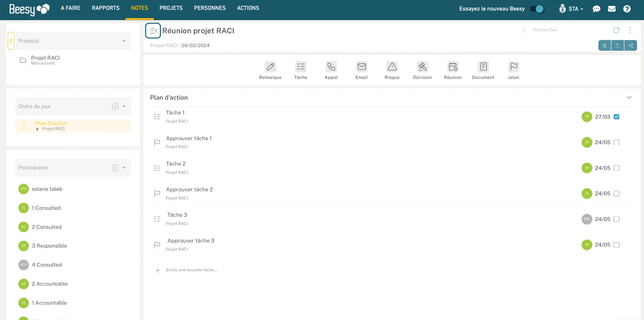This screenshot has height=320, width=644.
Task: Open the ACTIONS tab
Action: (x=248, y=8)
